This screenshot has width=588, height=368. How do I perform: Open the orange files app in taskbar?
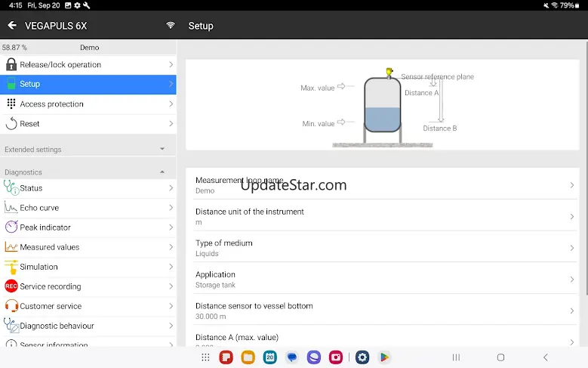(x=248, y=357)
